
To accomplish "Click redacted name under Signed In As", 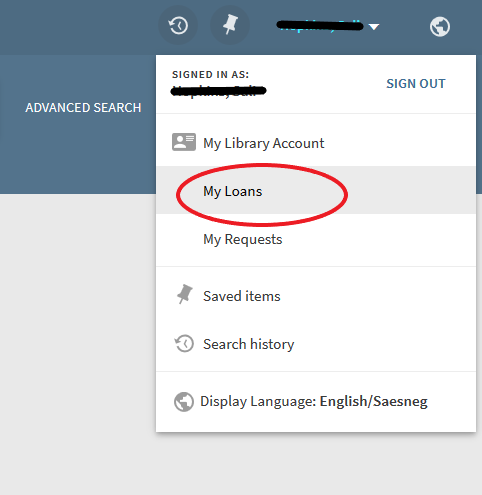I will 218,91.
